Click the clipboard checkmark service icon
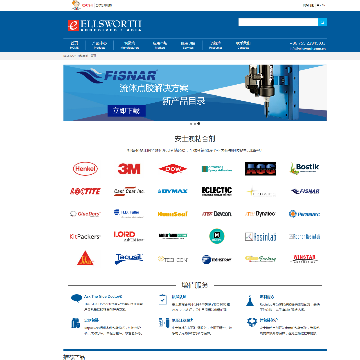This screenshot has width=360, height=360. (163, 299)
